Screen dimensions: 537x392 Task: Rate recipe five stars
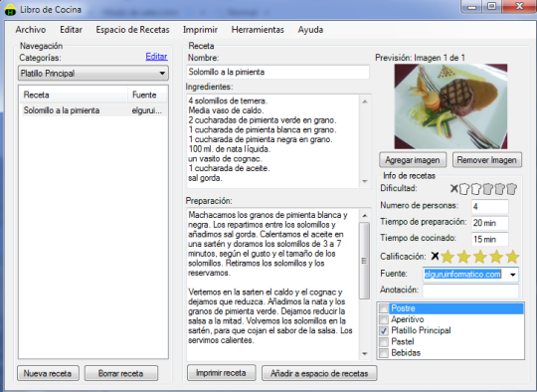pos(512,257)
